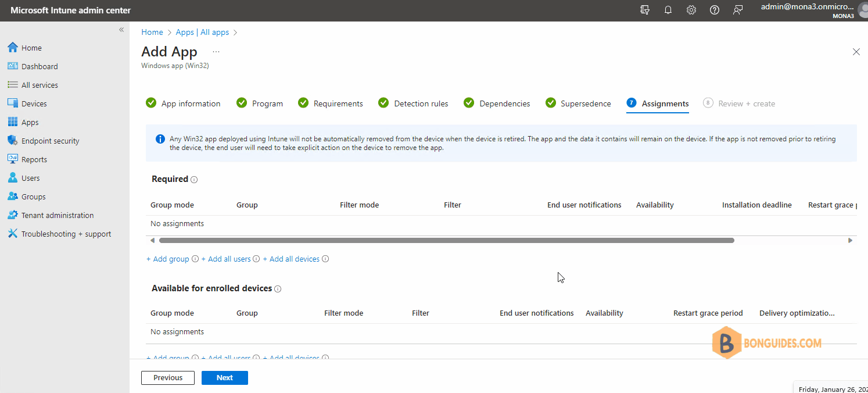This screenshot has width=868, height=393.
Task: Click Installation deadline column header
Action: point(756,205)
